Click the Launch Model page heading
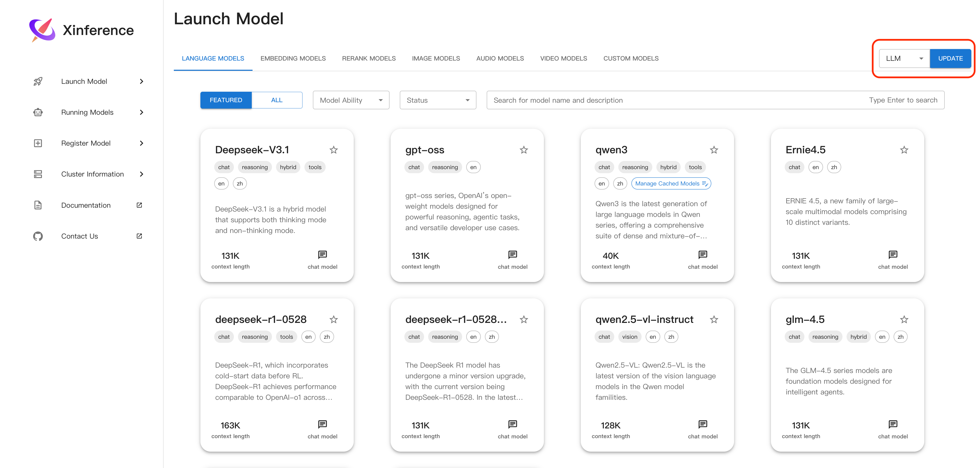Screen dimensions: 980x468 (229, 19)
